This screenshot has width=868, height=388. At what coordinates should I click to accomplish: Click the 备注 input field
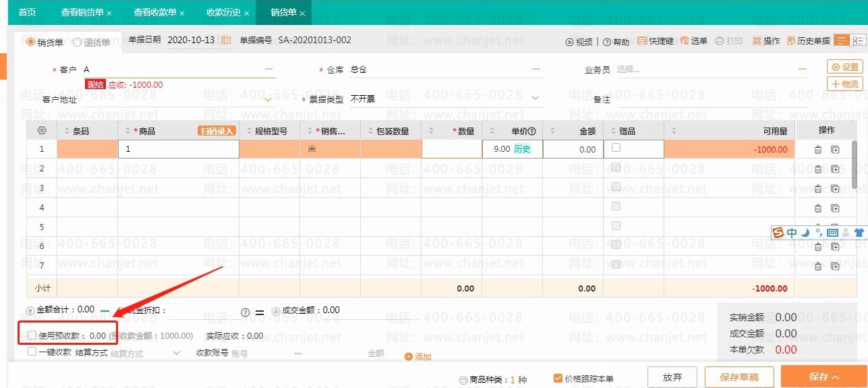(712, 100)
